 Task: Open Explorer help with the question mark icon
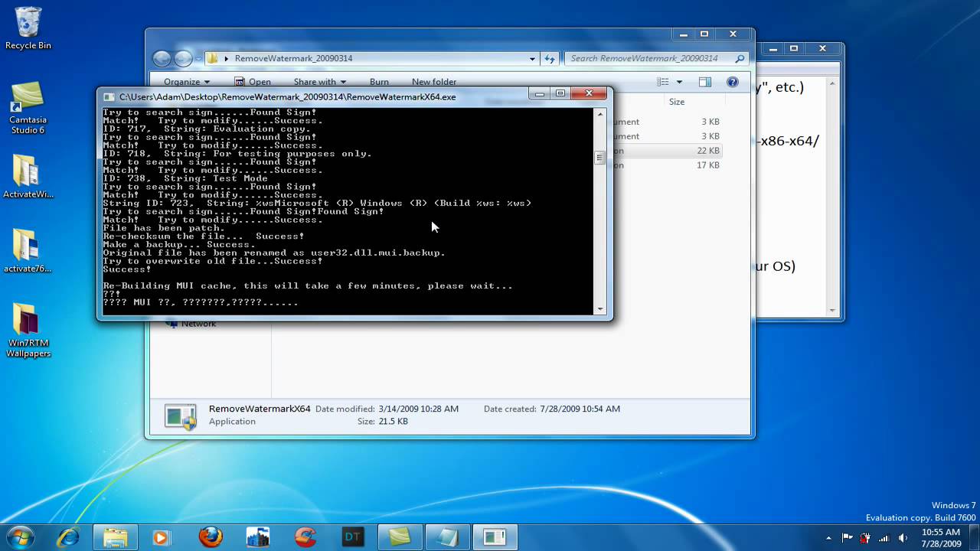click(732, 82)
